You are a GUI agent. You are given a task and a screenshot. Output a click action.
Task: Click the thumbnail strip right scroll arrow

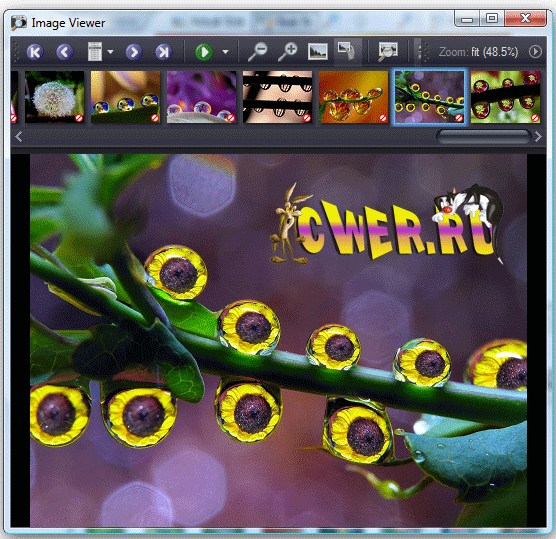coord(538,136)
